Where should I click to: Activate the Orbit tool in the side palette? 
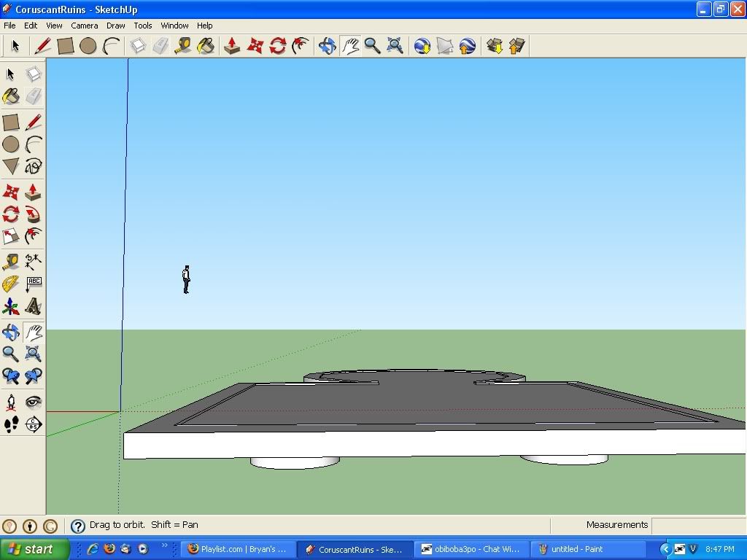click(11, 332)
